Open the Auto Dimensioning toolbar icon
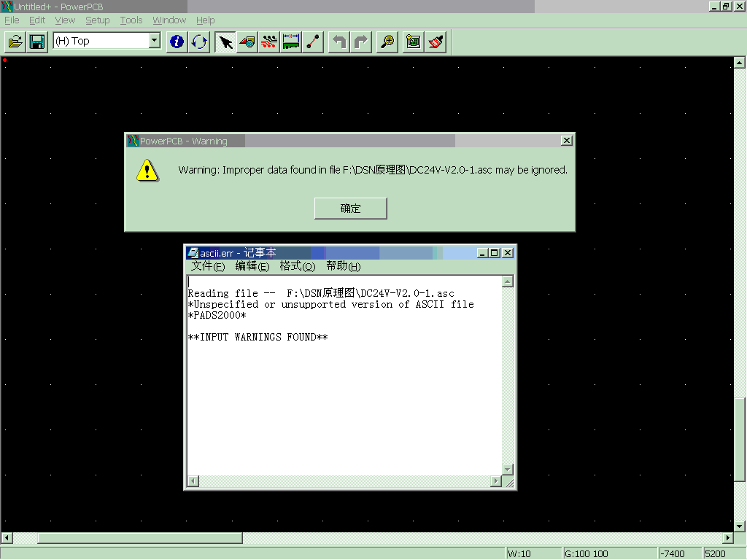Screen dimensions: 747x560 coord(291,42)
